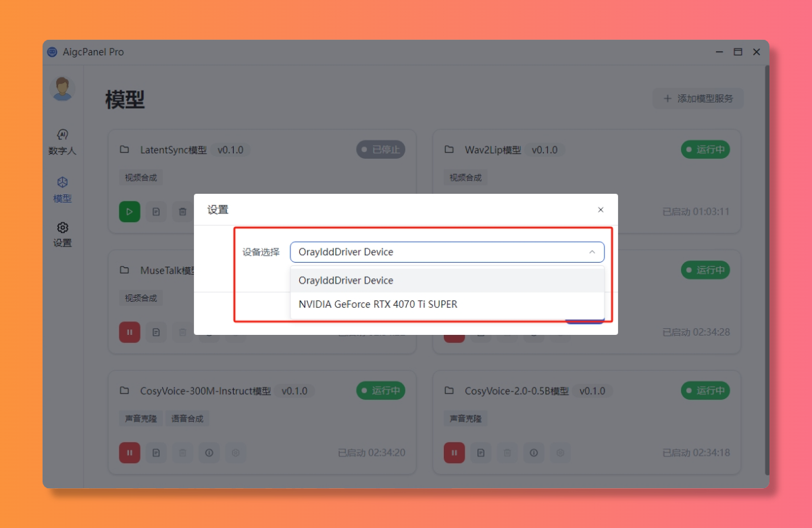The width and height of the screenshot is (812, 528).
Task: Start the LatentSync model with play icon
Action: [x=130, y=212]
